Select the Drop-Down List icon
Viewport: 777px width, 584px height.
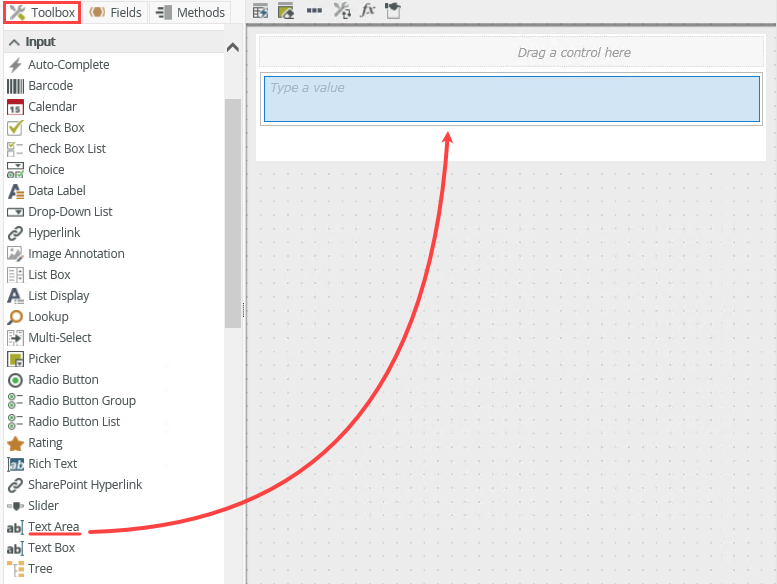pyautogui.click(x=15, y=212)
